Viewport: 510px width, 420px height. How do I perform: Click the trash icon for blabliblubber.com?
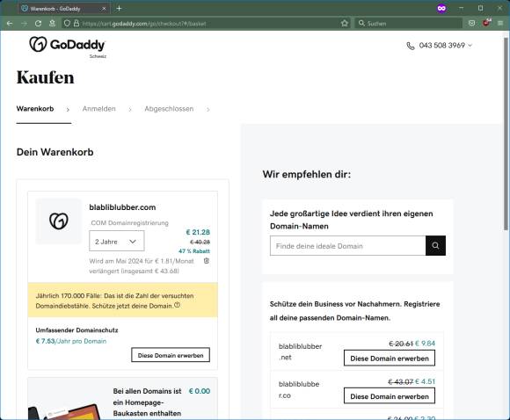point(207,261)
